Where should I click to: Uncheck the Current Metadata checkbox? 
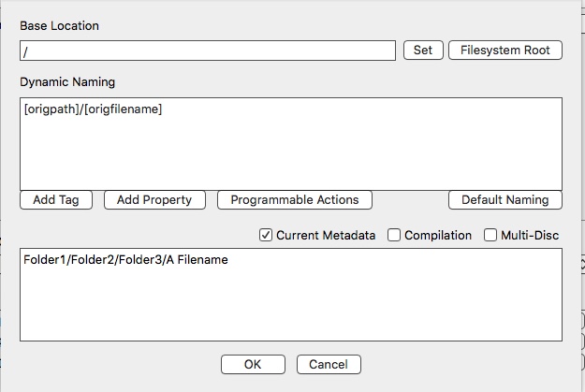pos(266,235)
